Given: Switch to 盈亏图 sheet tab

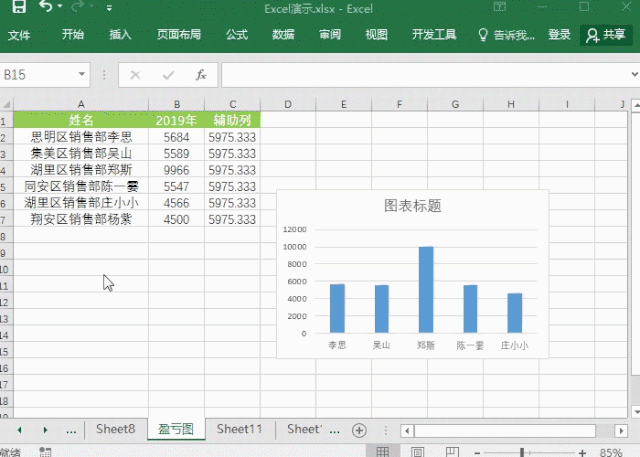Looking at the screenshot, I should pyautogui.click(x=176, y=429).
